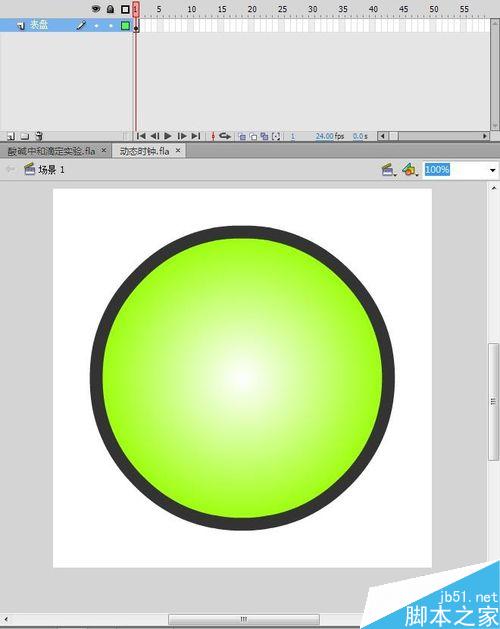Click the 表盘 layer type icon
The image size is (500, 629).
[20, 26]
